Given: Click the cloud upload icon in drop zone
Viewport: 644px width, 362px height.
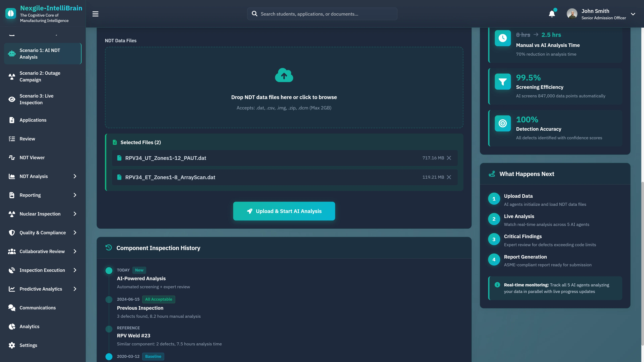Looking at the screenshot, I should point(284,75).
